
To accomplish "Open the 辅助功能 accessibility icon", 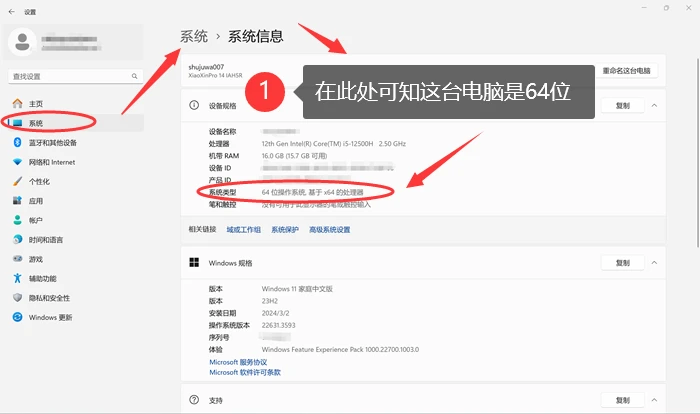I will tap(17, 278).
